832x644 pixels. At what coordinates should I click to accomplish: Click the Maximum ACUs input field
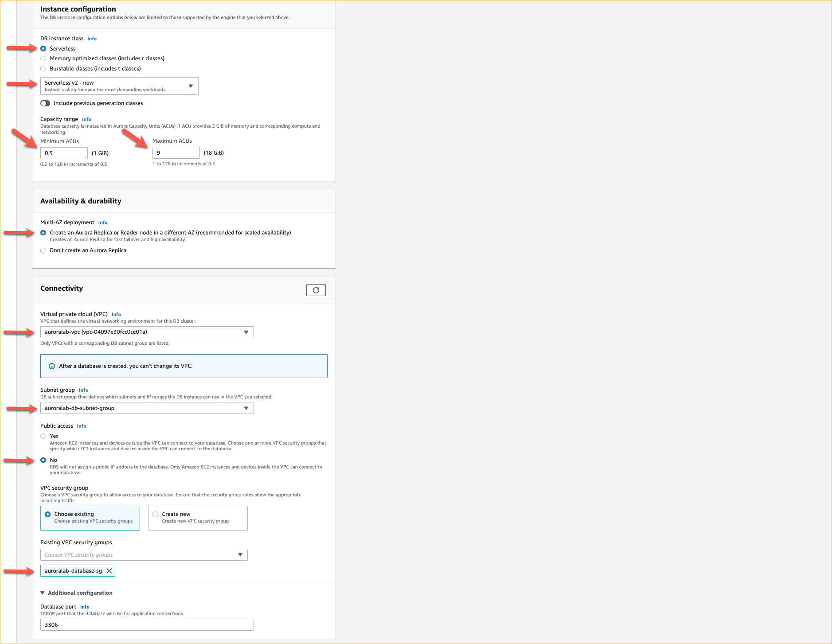[176, 153]
